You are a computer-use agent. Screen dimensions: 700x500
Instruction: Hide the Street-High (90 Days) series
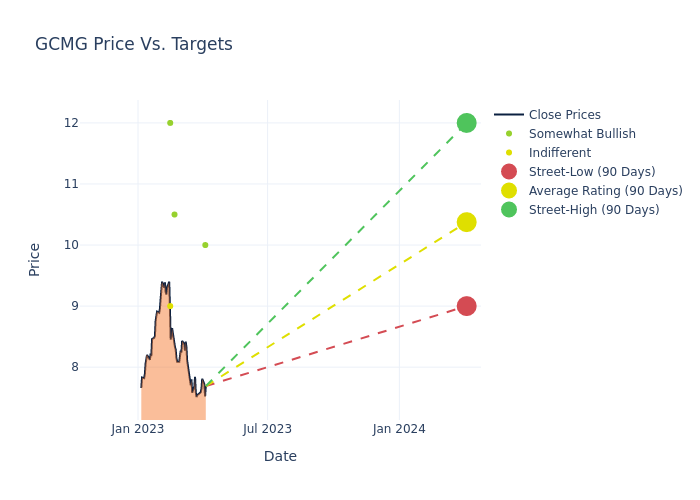(x=594, y=210)
